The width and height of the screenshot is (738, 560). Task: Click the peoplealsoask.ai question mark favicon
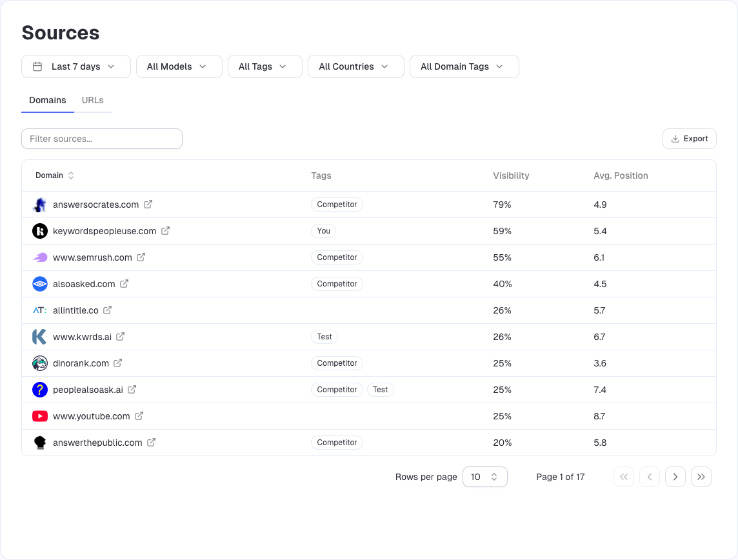click(40, 390)
